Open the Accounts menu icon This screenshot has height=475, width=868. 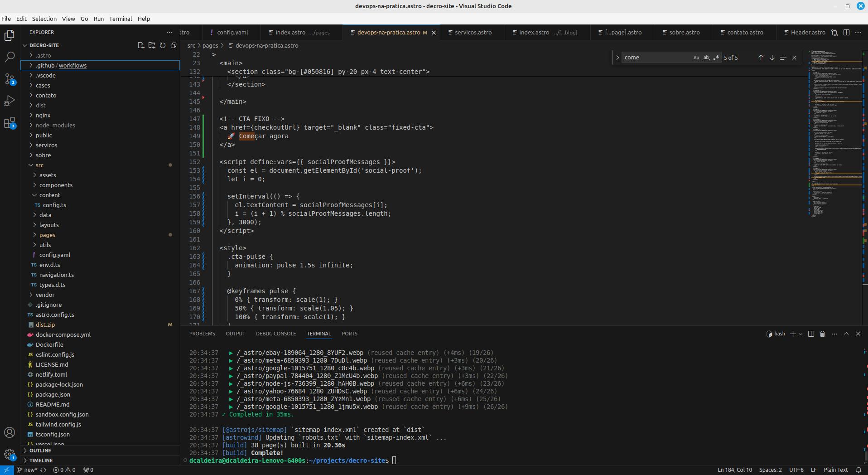[x=10, y=432]
